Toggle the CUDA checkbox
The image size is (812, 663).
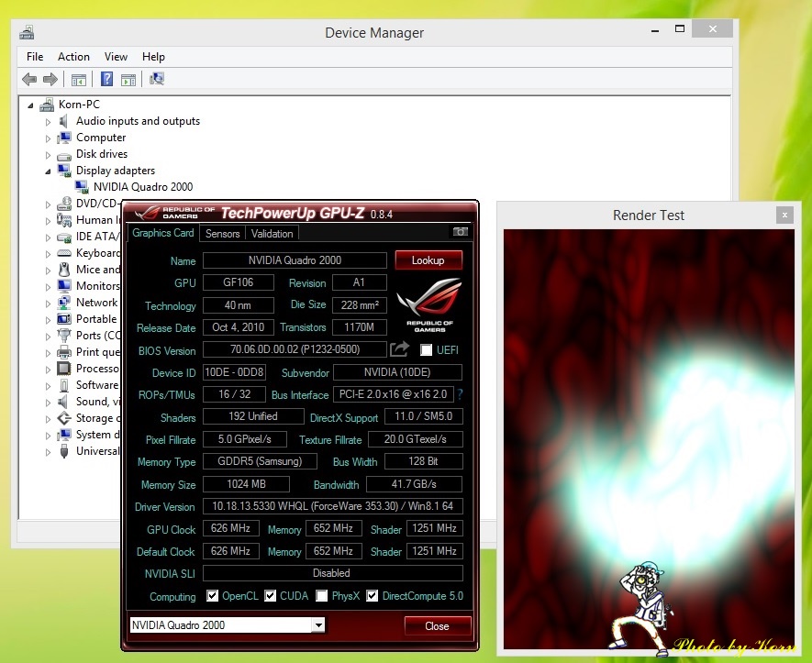point(270,596)
